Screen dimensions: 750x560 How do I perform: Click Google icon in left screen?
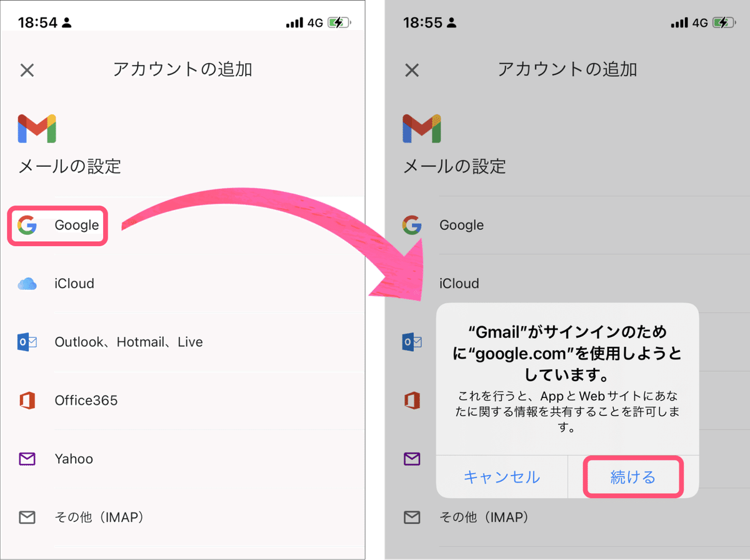point(27,225)
